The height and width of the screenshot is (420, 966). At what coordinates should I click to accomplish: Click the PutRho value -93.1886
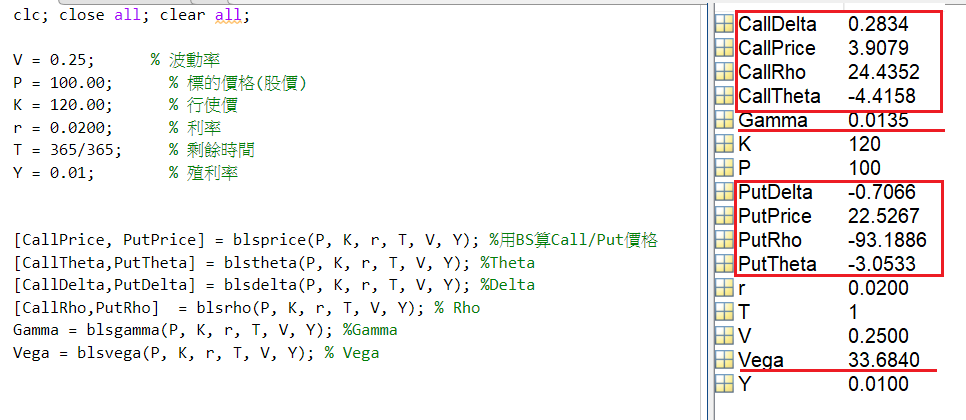click(885, 241)
